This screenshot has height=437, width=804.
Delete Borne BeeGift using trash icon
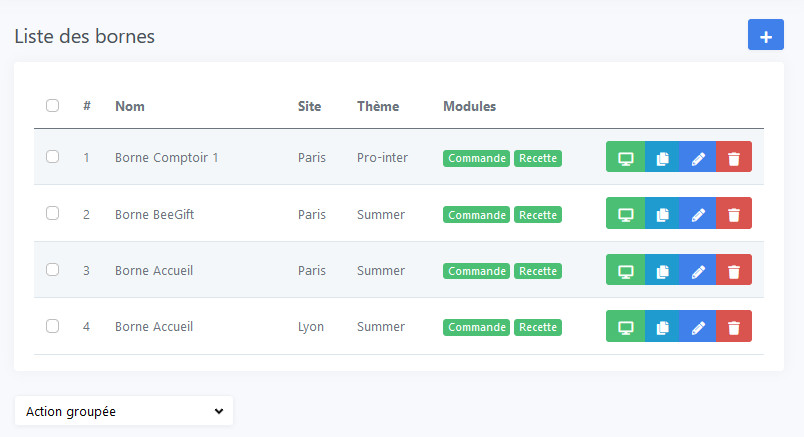point(734,213)
